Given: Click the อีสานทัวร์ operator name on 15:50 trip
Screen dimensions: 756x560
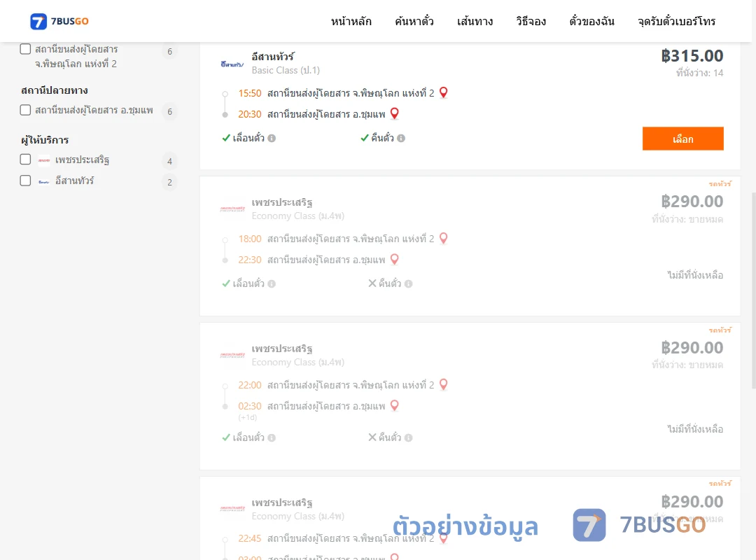Looking at the screenshot, I should click(x=273, y=57).
